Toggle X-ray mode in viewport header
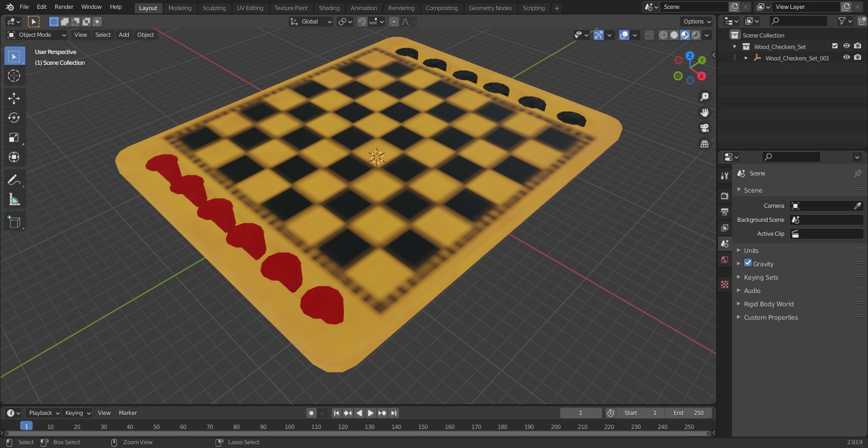The image size is (868, 448). pyautogui.click(x=649, y=35)
